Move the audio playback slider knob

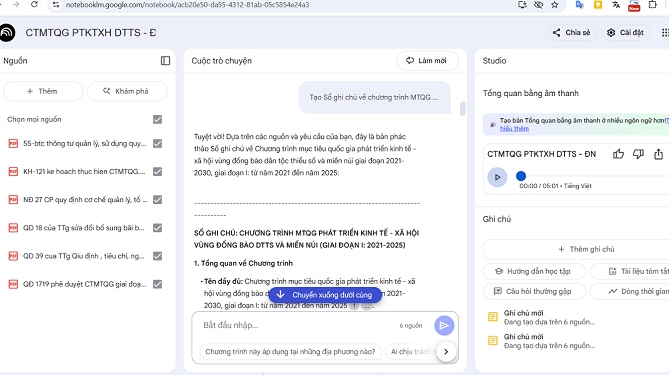tap(521, 176)
